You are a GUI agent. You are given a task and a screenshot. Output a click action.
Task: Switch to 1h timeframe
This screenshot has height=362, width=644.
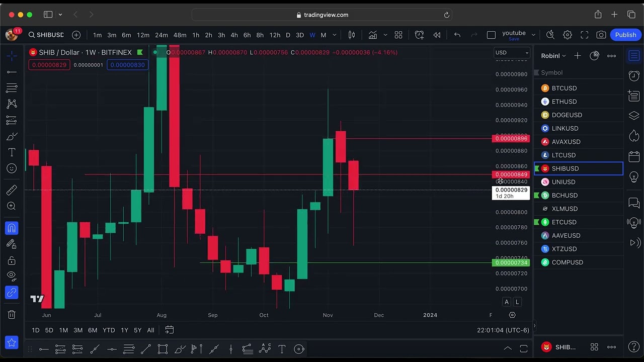pos(196,35)
